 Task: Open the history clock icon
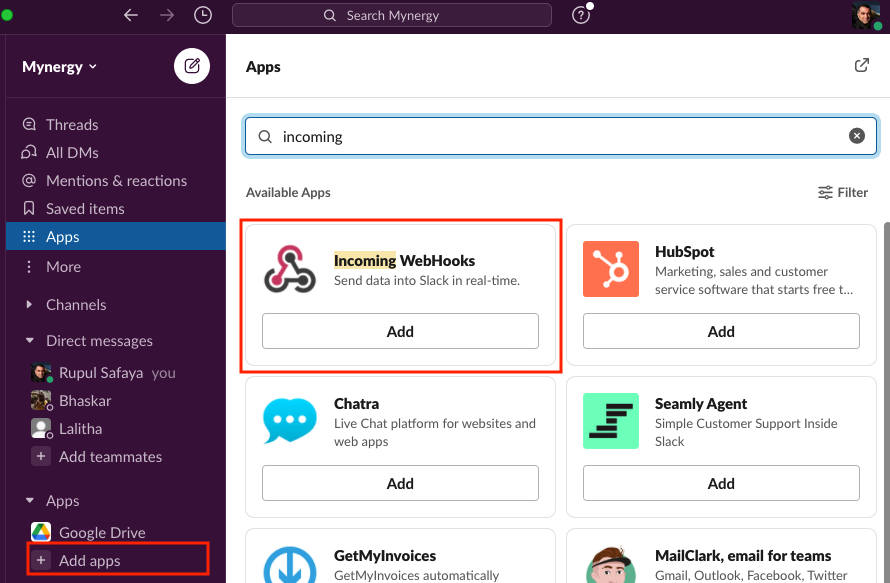tap(203, 15)
